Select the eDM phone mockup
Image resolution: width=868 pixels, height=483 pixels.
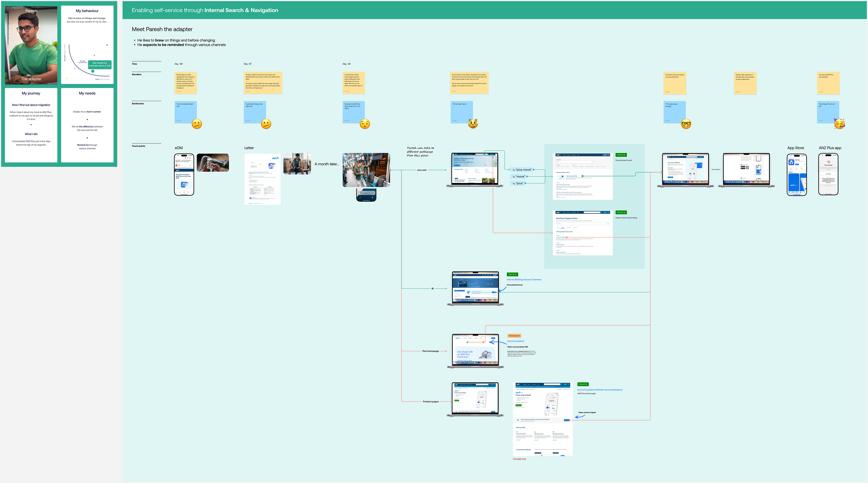[184, 175]
